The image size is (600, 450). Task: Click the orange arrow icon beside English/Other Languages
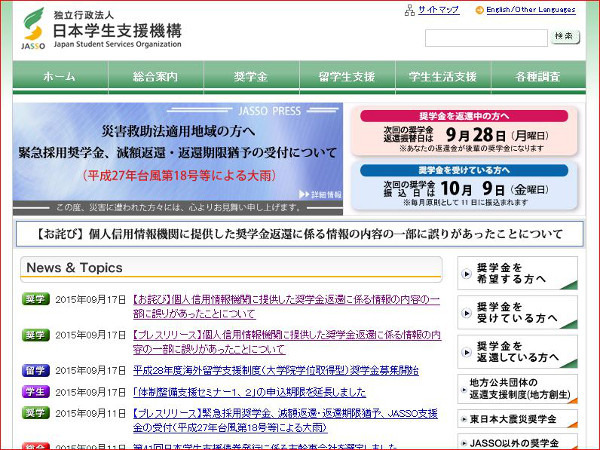[x=479, y=10]
